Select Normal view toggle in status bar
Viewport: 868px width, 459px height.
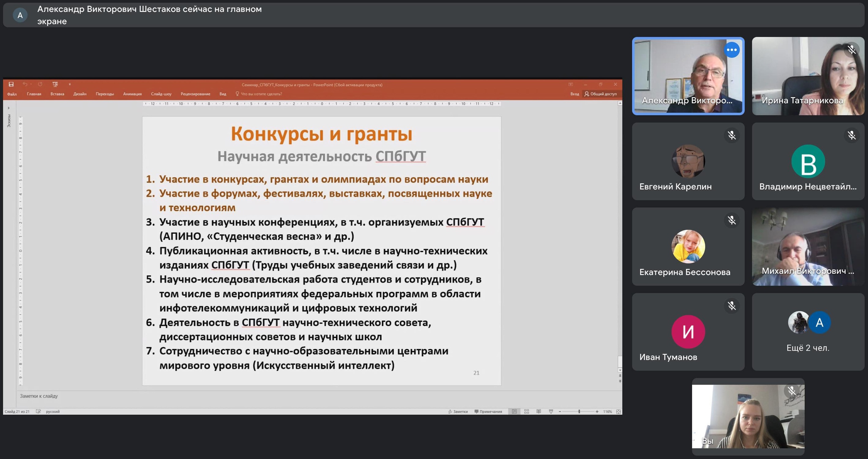[514, 411]
